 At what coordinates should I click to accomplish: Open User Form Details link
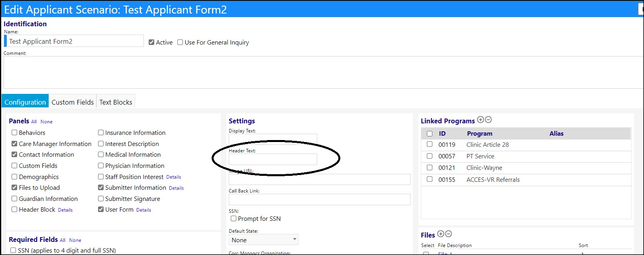(143, 210)
